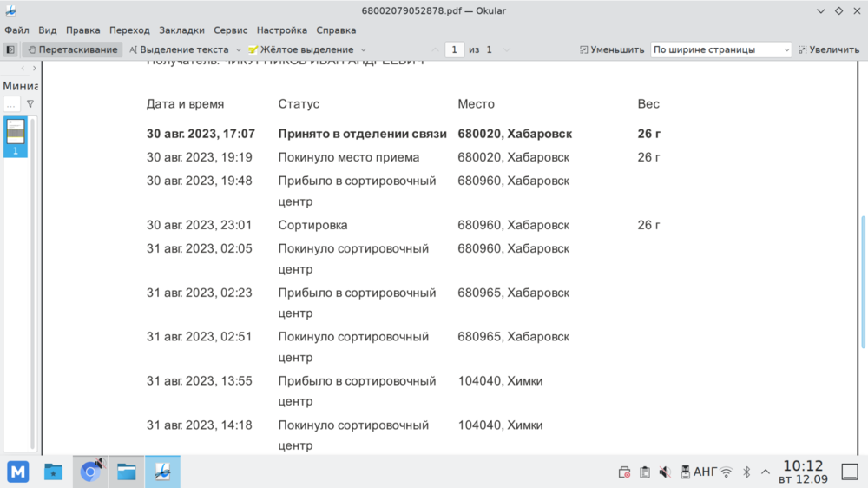Open the Bluetooth tray icon
The height and width of the screenshot is (488, 868).
coord(746,472)
